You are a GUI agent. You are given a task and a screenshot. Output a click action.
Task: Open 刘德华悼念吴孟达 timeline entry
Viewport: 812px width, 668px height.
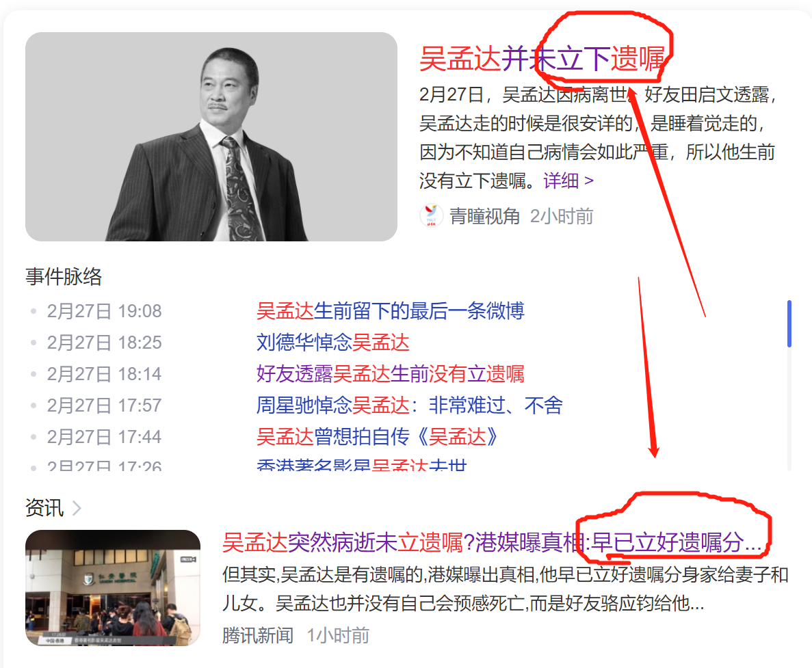click(x=333, y=343)
